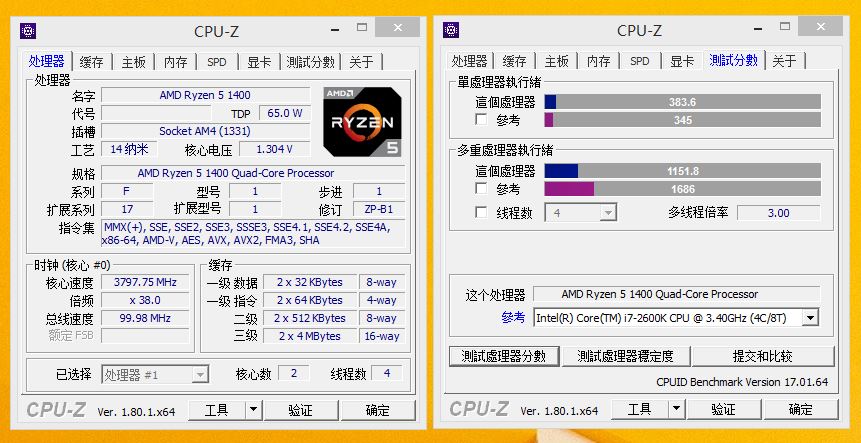Viewport: 861px width, 443px height.
Task: Click 核心速度 value 3797.75 MHz
Action: point(146,283)
